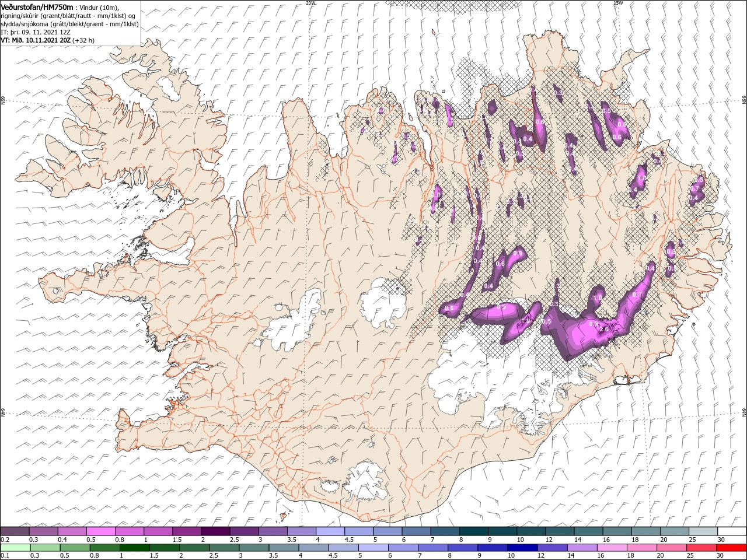Select the bright pink top-row swatch at 0.5

point(101,531)
